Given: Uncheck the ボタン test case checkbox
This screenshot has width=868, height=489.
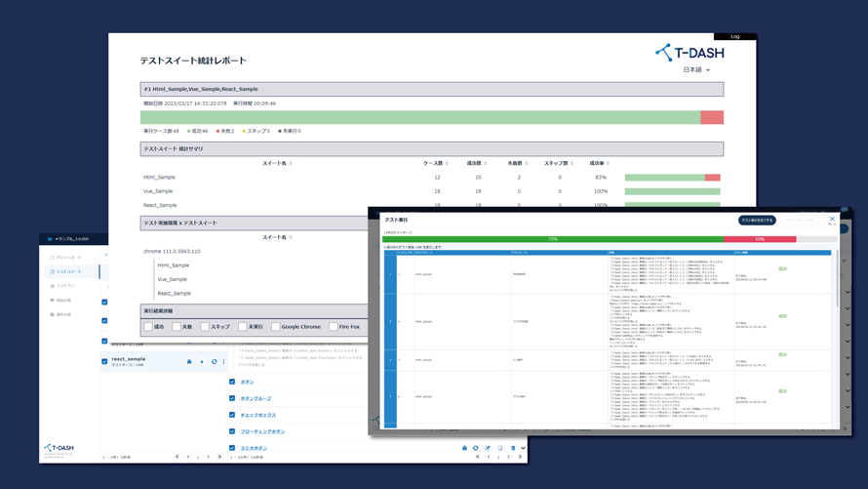Looking at the screenshot, I should [x=232, y=382].
